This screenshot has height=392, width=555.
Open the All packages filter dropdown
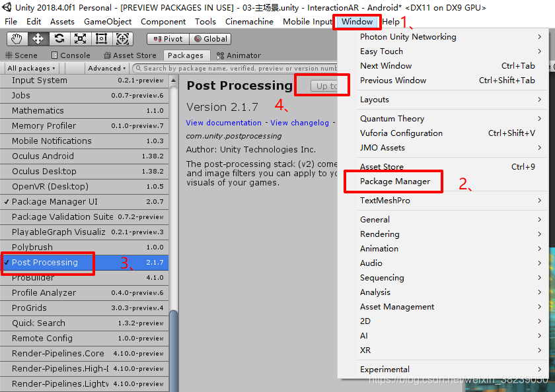pos(31,68)
